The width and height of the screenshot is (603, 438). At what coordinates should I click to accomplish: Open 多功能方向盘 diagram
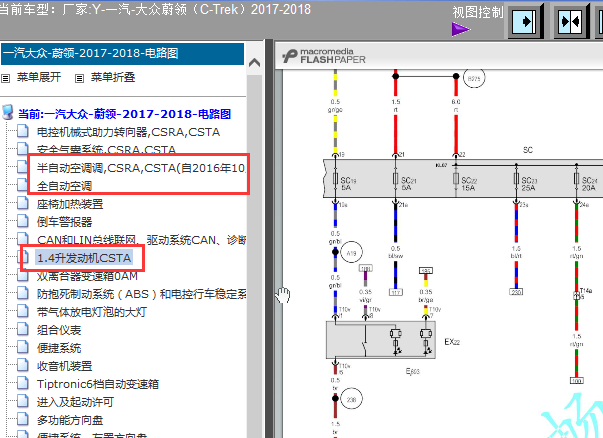click(x=70, y=420)
